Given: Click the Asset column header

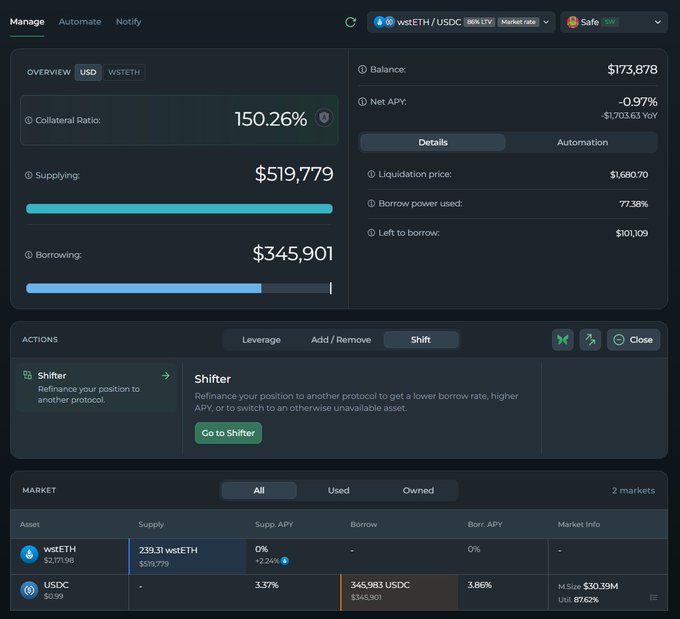Looking at the screenshot, I should tap(29, 524).
